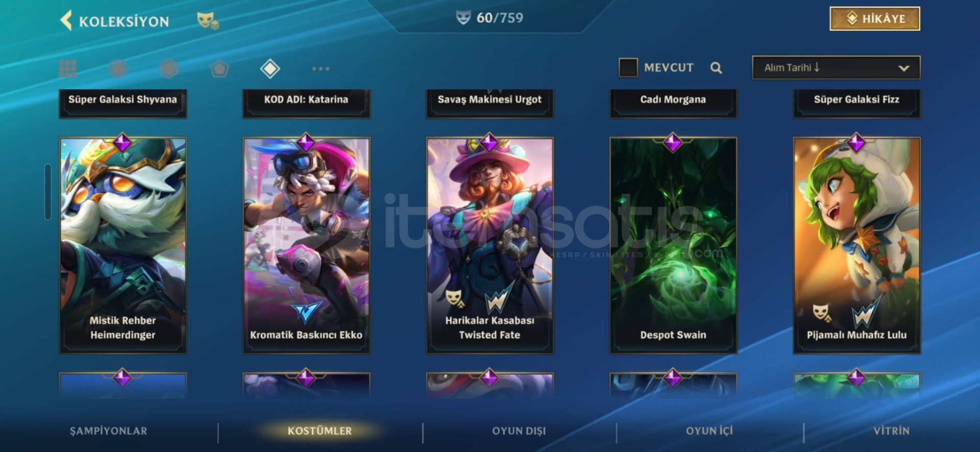
Task: Expand the Alım Tarihi sort dropdown
Action: [836, 67]
